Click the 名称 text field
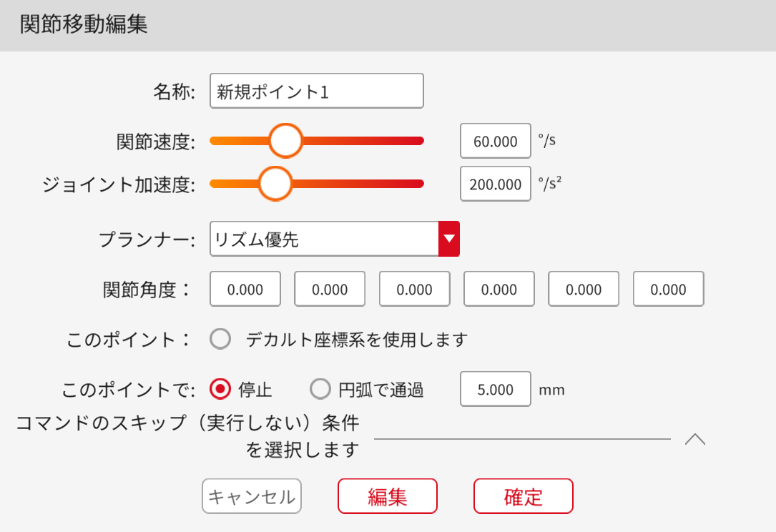This screenshot has width=776, height=532. coord(316,92)
